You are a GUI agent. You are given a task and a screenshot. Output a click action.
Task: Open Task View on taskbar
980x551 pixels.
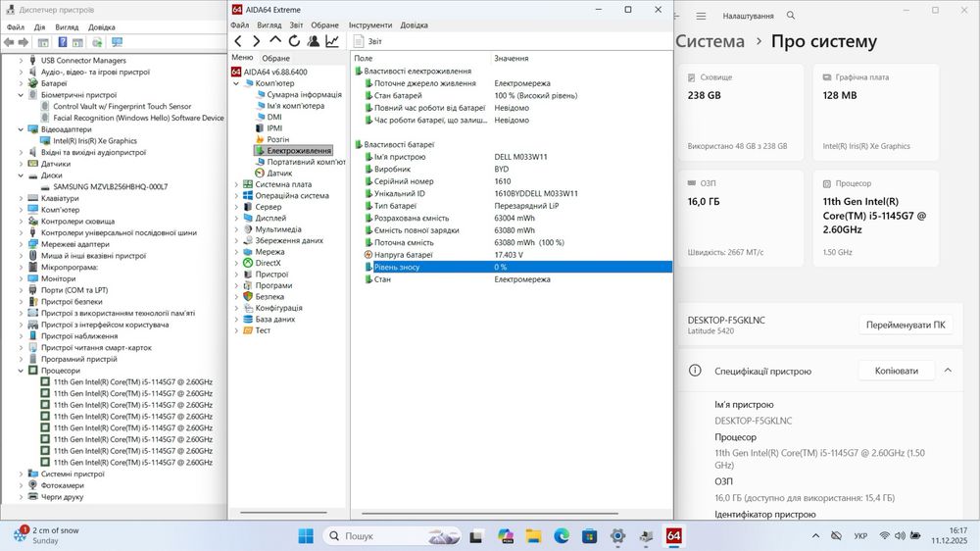(x=476, y=536)
